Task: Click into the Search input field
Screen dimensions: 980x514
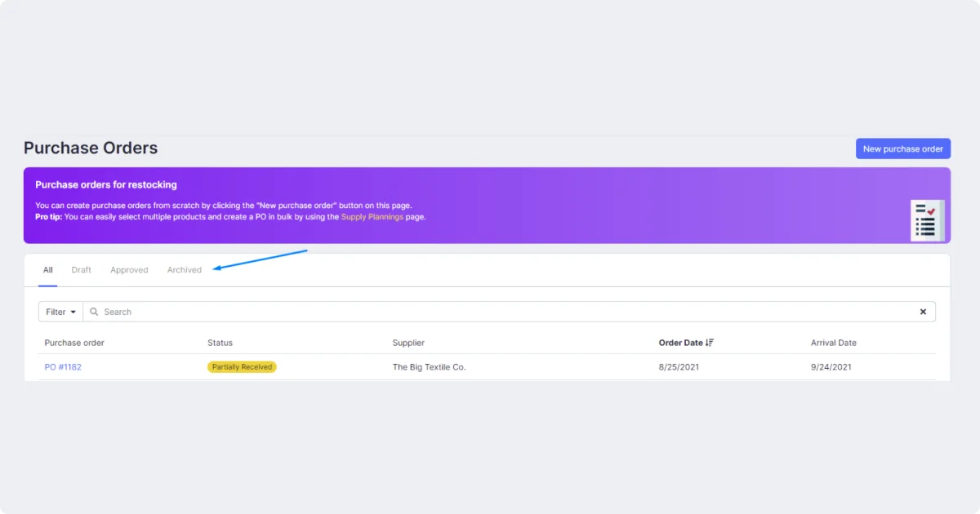Action: [509, 312]
